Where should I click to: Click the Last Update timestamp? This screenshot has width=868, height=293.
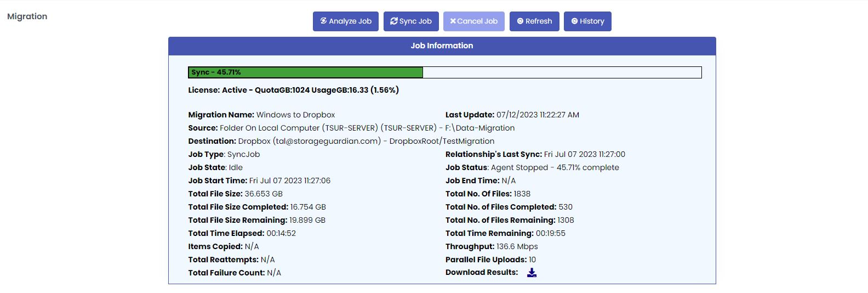pyautogui.click(x=538, y=115)
